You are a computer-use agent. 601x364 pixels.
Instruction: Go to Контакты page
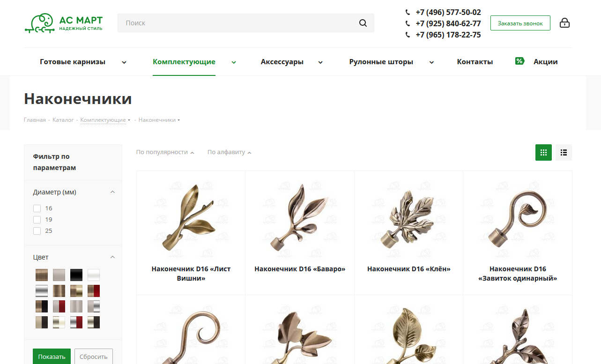(x=475, y=62)
